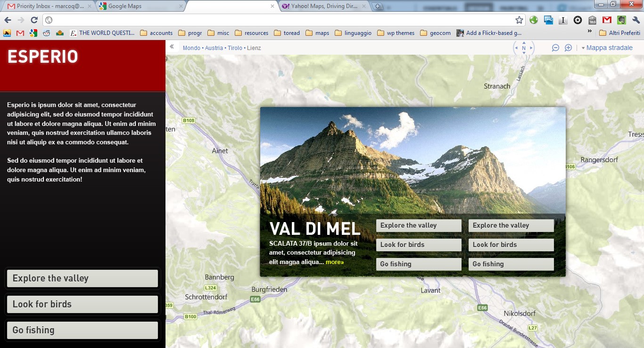Viewport: 644px width, 348px height.
Task: Click the sidebar Go fishing button
Action: point(83,330)
